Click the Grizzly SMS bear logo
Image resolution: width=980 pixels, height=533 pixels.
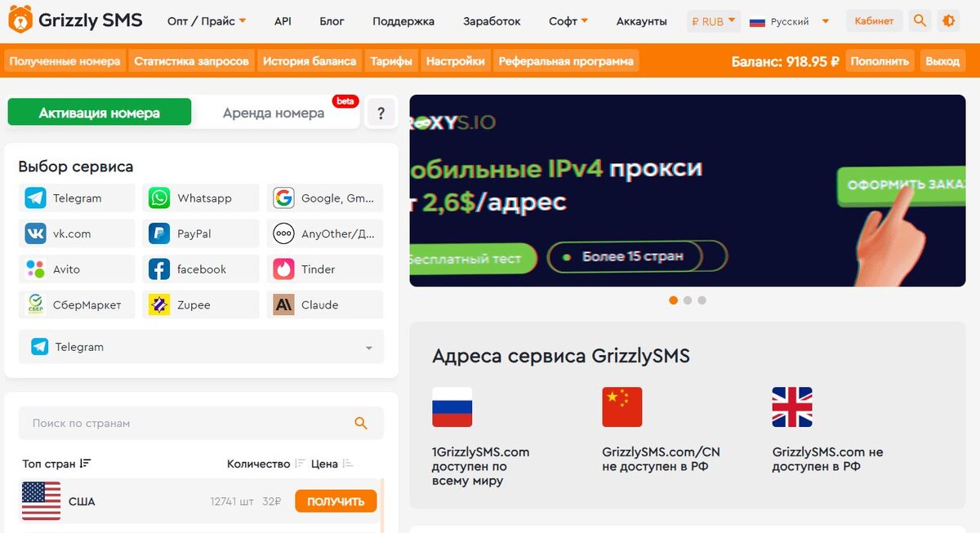(x=20, y=20)
